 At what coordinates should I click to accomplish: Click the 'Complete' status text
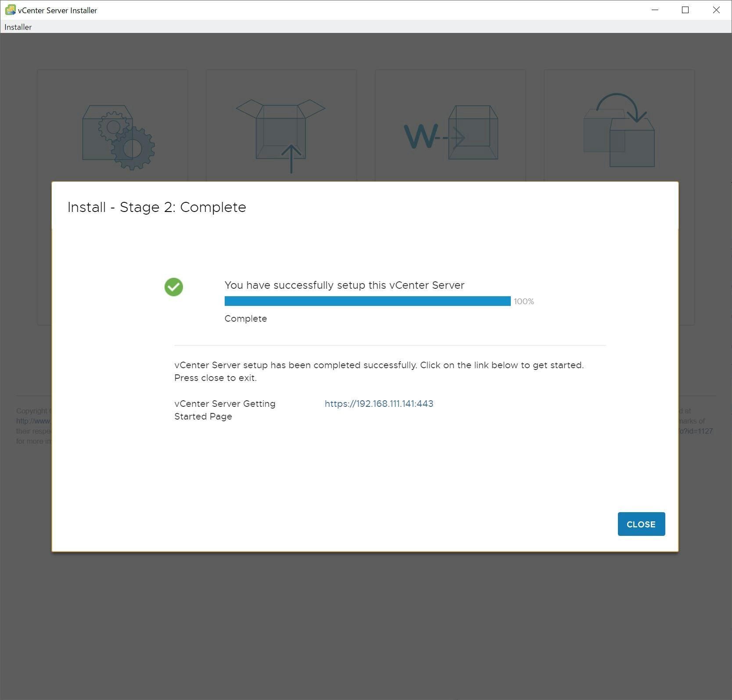pos(246,319)
